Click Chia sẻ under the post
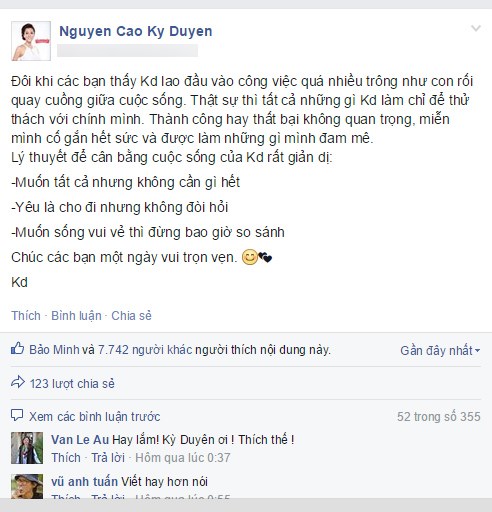492x512 pixels. pos(131,315)
